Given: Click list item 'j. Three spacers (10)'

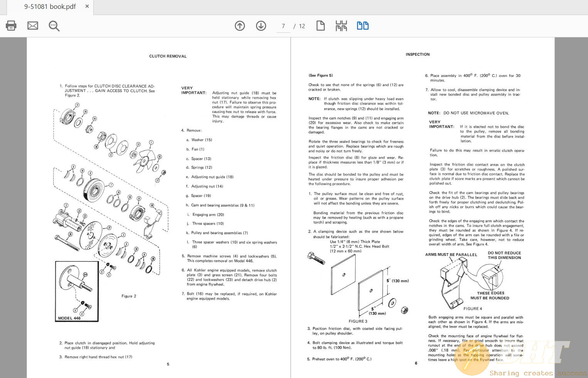Looking at the screenshot, I should 206,223.
